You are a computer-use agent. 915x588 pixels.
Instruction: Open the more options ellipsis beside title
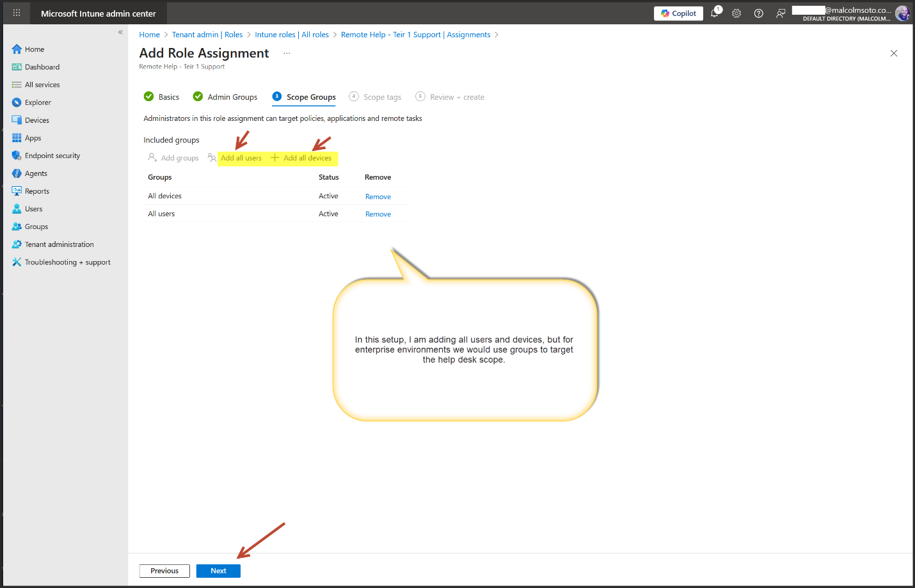[287, 53]
